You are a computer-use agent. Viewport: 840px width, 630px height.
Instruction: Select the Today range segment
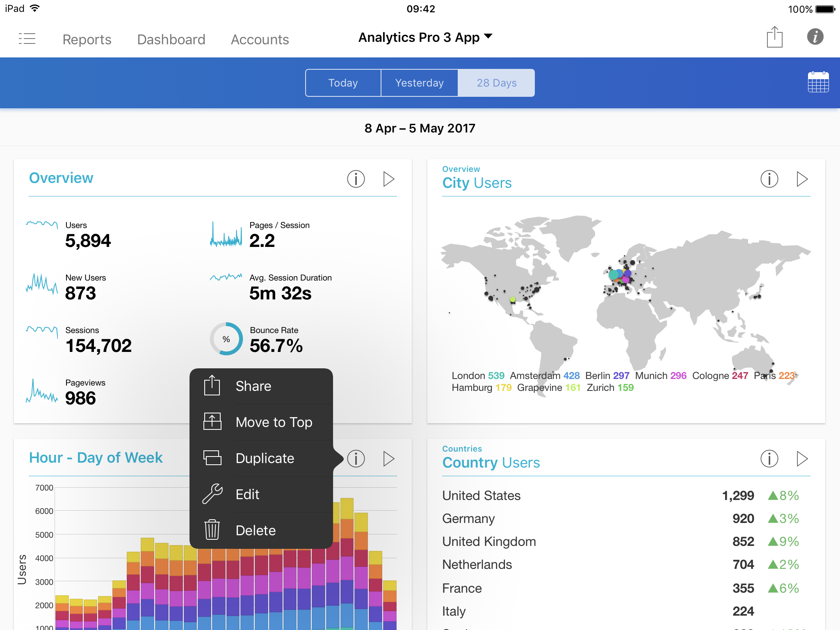pos(343,83)
